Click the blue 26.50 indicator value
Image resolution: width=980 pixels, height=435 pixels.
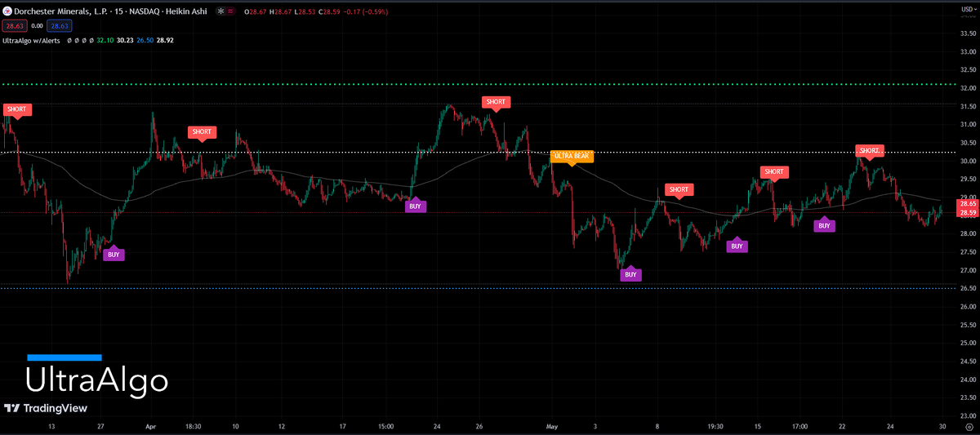pyautogui.click(x=145, y=39)
